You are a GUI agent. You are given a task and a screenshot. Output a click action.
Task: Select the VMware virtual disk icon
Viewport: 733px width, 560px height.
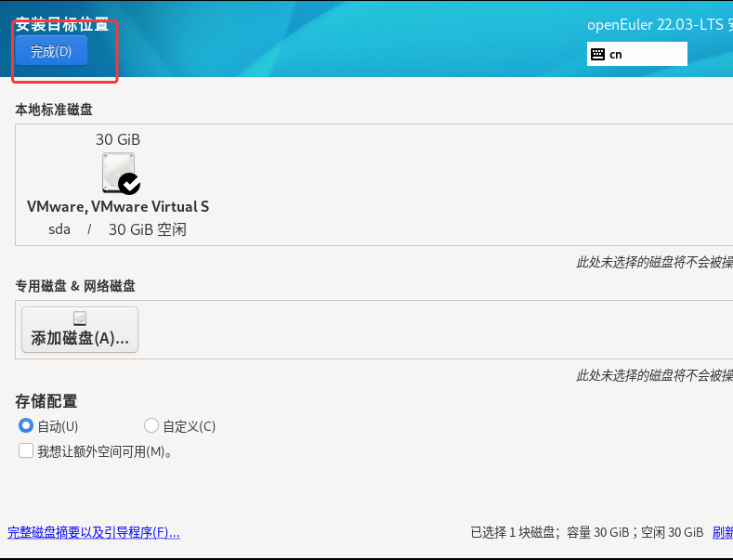tap(119, 173)
